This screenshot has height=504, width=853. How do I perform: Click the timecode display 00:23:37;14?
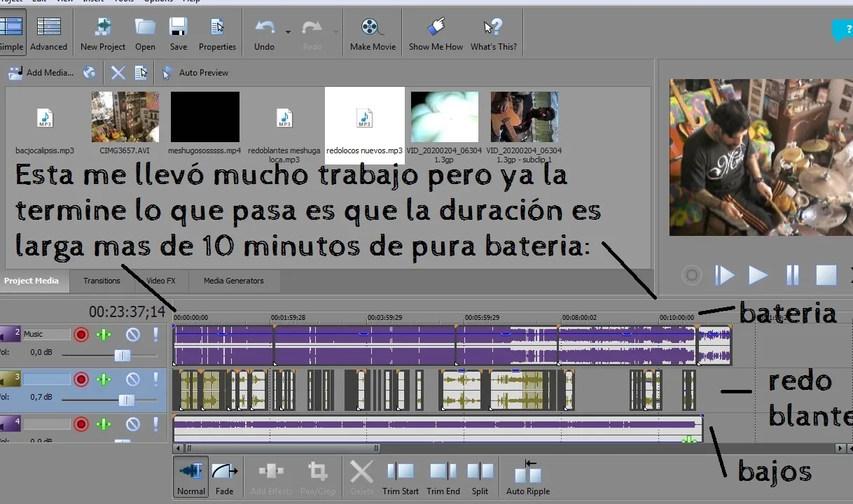pos(127,312)
